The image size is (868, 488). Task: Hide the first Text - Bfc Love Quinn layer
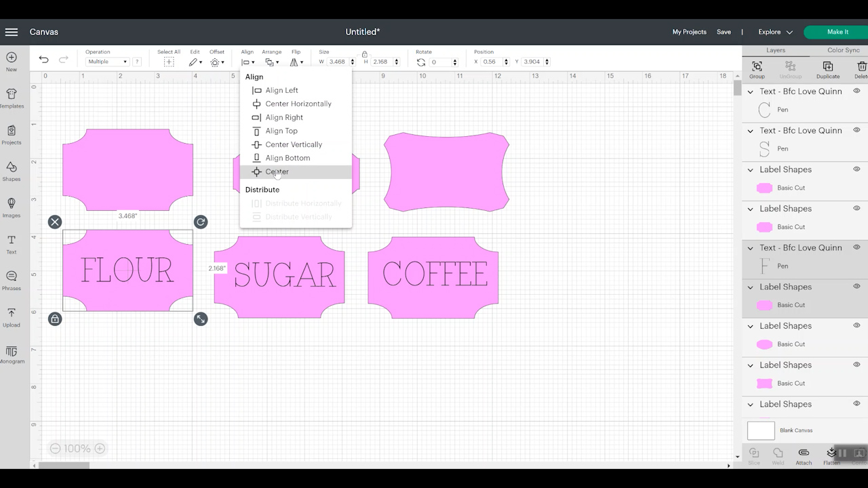pyautogui.click(x=856, y=91)
